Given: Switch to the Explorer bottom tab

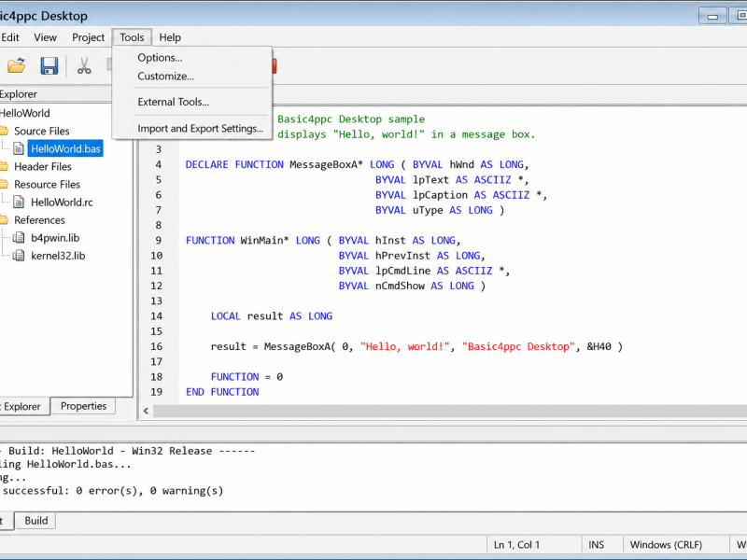Looking at the screenshot, I should pos(24,406).
